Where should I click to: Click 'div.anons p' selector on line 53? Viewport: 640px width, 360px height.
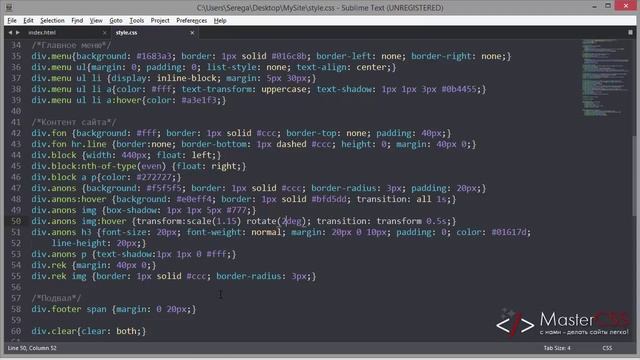click(59, 254)
